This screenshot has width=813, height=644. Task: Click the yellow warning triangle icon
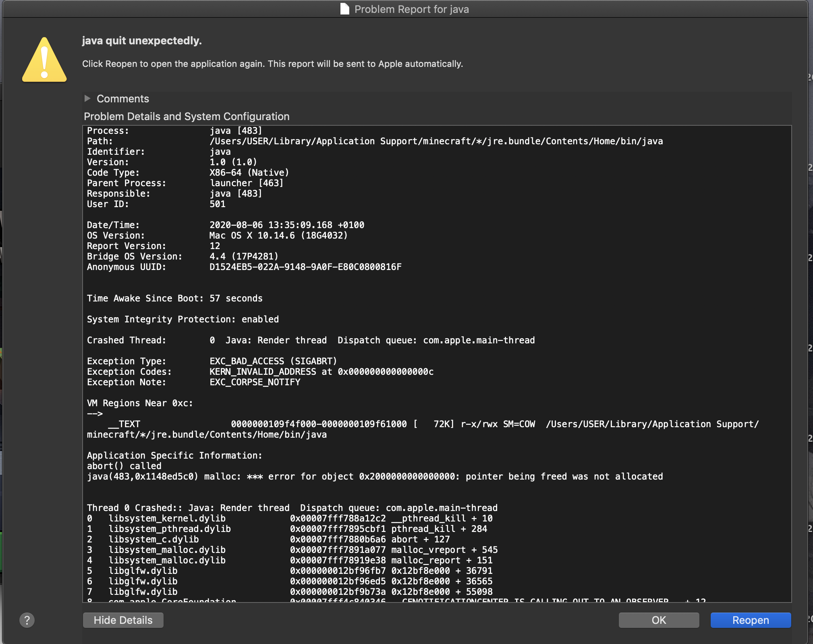[x=44, y=60]
